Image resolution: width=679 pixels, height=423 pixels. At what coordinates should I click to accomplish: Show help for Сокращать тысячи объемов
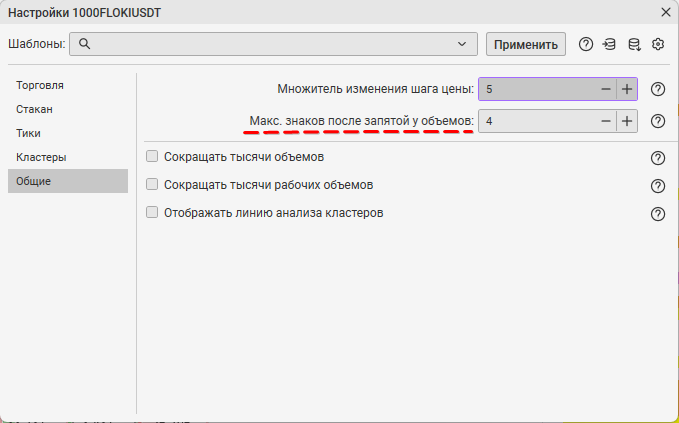tap(658, 158)
